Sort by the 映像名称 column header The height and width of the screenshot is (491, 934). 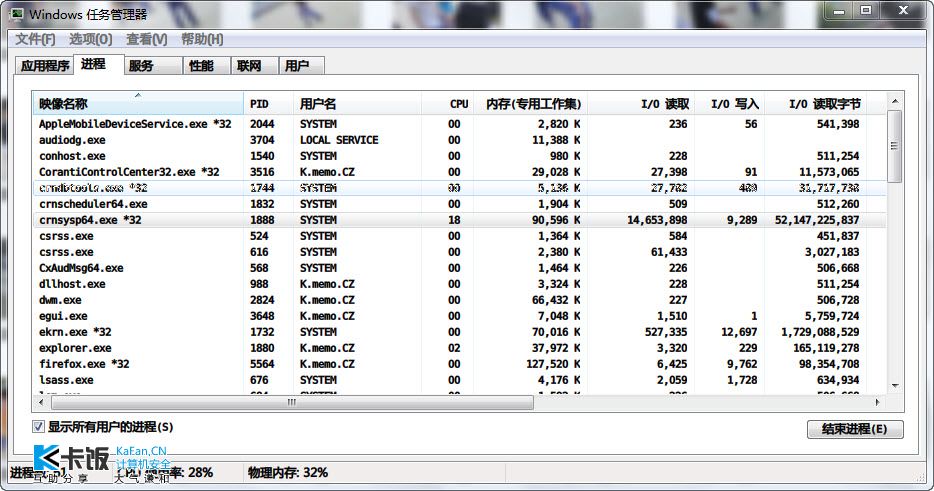pos(138,104)
